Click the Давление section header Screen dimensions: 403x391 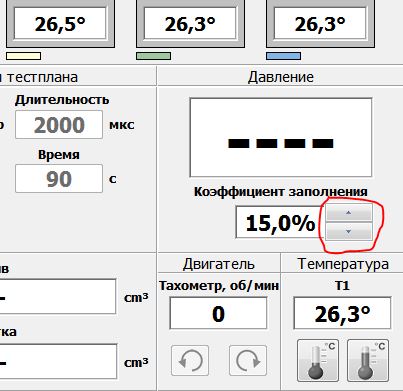pyautogui.click(x=280, y=77)
